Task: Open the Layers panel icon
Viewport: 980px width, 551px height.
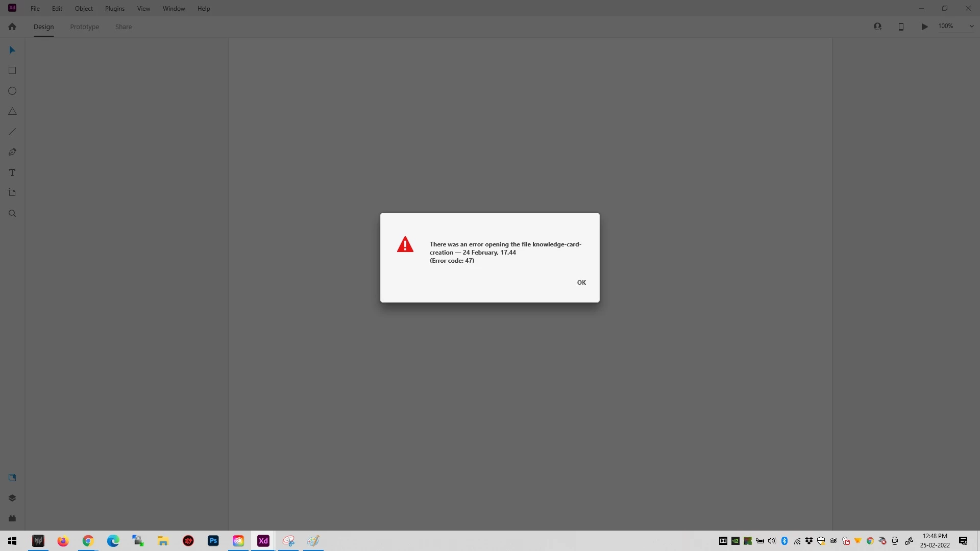Action: pyautogui.click(x=12, y=498)
